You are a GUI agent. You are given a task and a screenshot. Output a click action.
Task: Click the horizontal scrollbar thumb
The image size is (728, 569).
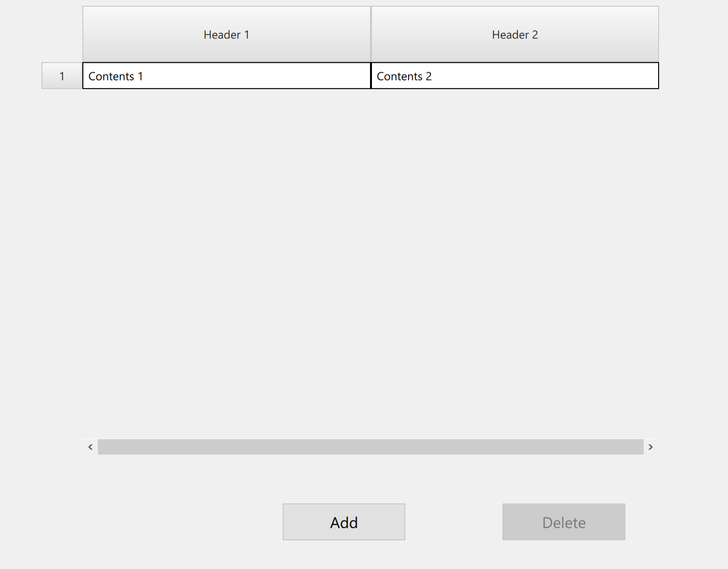[x=370, y=447]
